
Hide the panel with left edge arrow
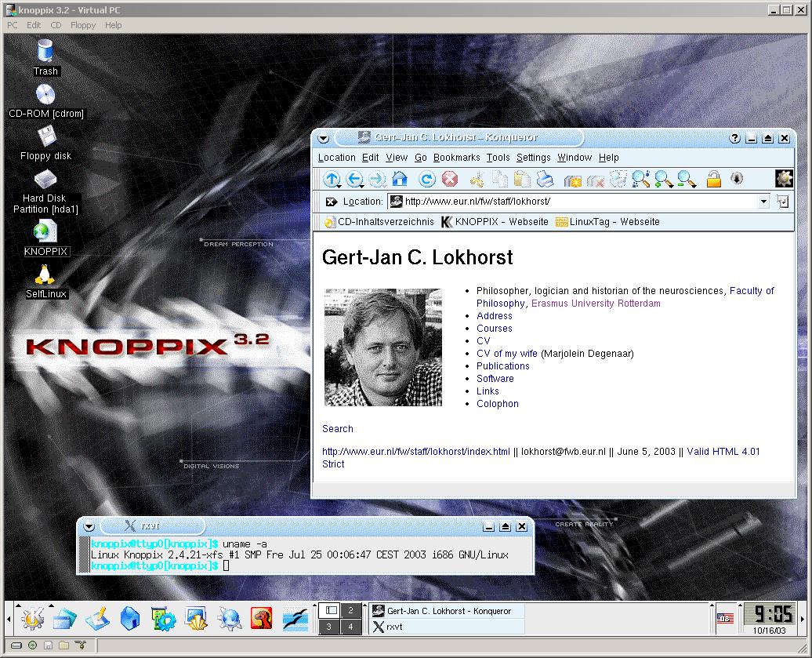pos(9,619)
